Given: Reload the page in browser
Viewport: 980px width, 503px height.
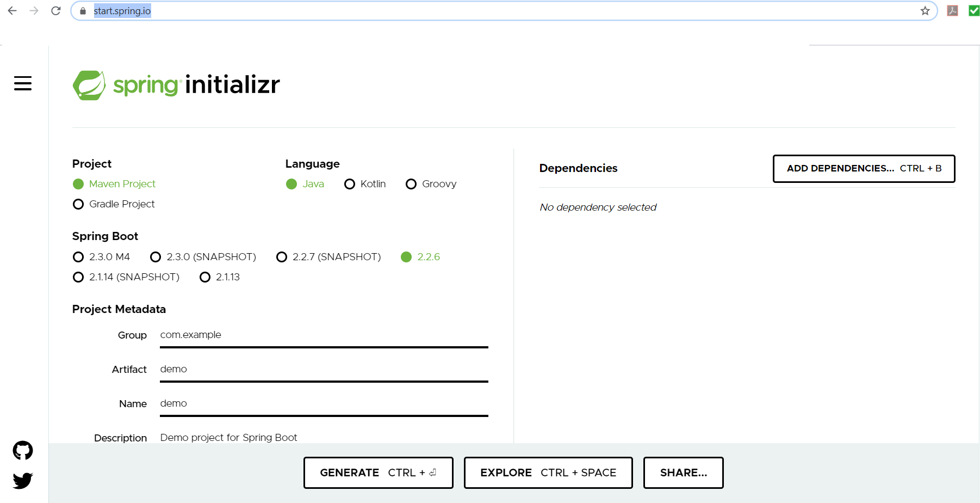Looking at the screenshot, I should pos(55,11).
